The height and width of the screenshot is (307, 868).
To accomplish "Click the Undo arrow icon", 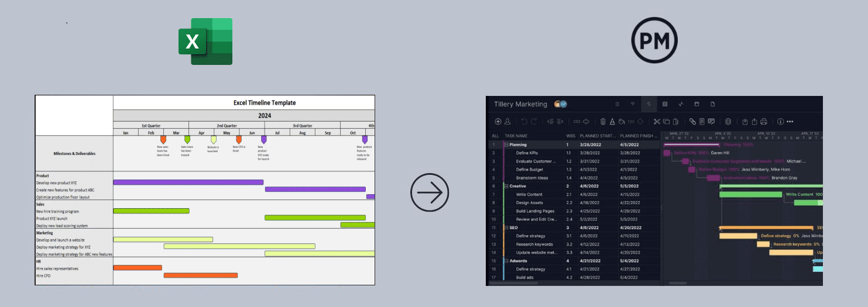I will click(524, 122).
